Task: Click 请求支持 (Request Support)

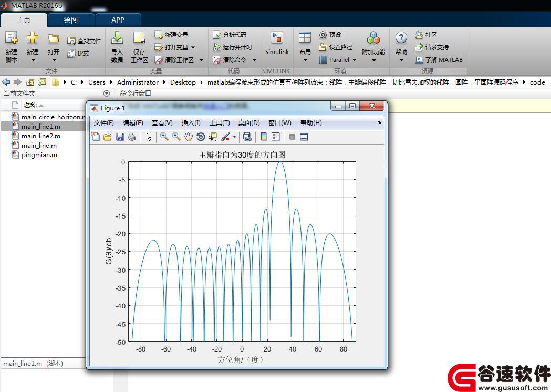Action: [x=432, y=47]
